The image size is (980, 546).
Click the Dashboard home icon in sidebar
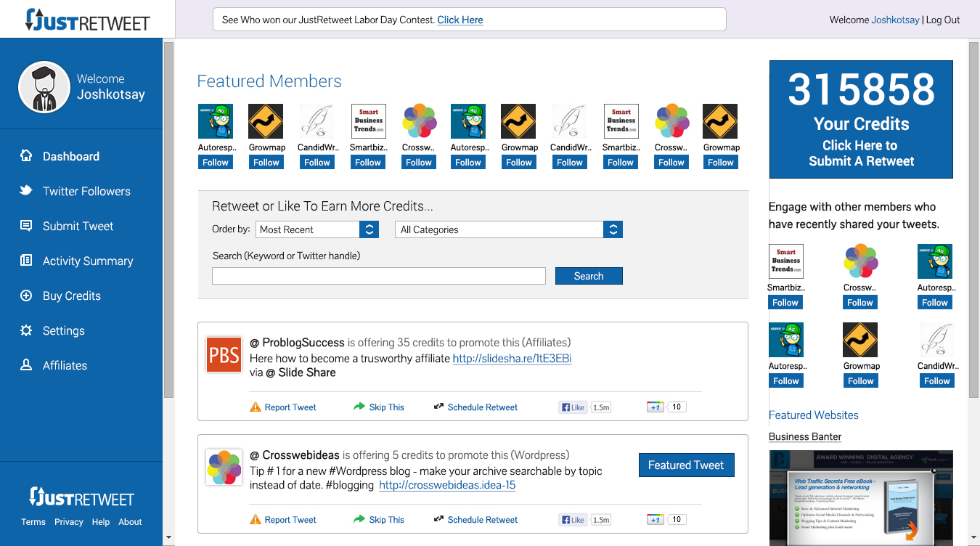point(26,155)
